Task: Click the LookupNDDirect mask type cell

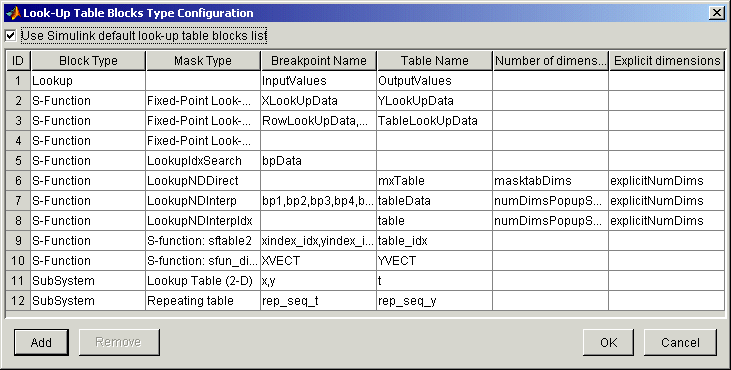Action: point(203,180)
